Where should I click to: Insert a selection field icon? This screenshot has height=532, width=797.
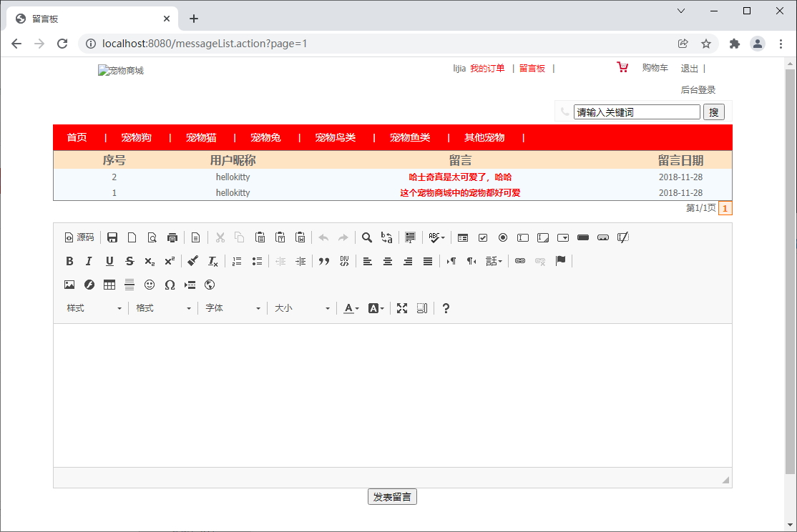point(563,237)
